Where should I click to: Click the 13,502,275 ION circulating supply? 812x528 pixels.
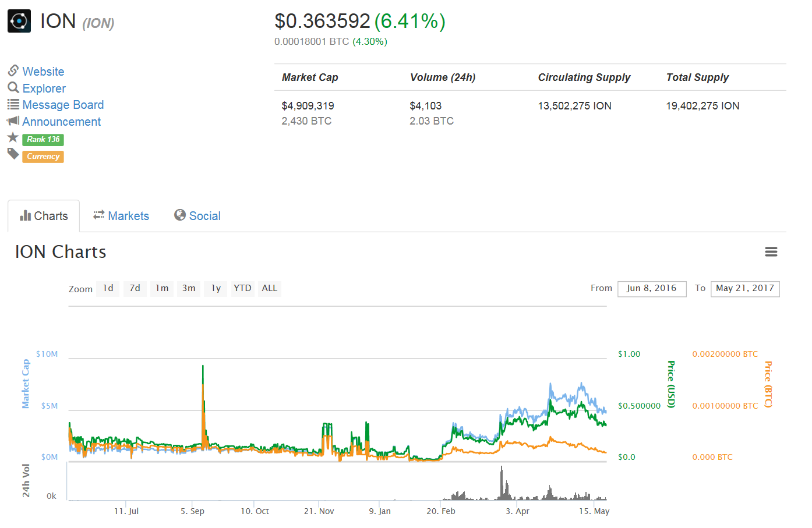pyautogui.click(x=575, y=106)
